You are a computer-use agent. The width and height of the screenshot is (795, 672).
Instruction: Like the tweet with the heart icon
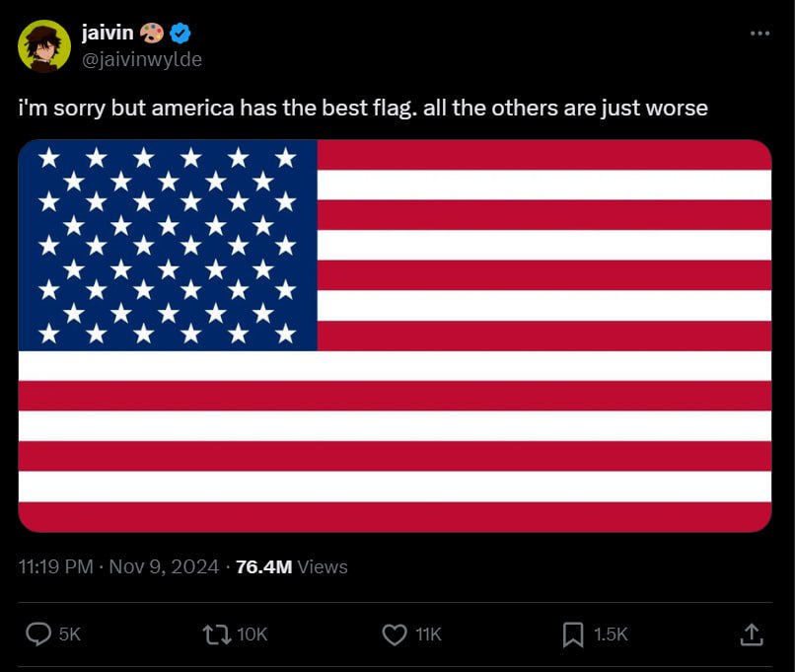[395, 634]
